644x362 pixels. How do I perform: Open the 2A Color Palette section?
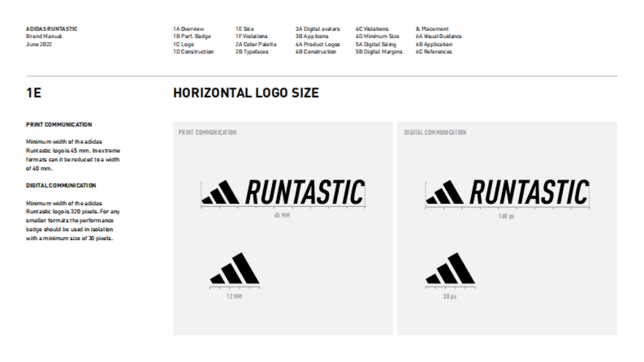[256, 43]
